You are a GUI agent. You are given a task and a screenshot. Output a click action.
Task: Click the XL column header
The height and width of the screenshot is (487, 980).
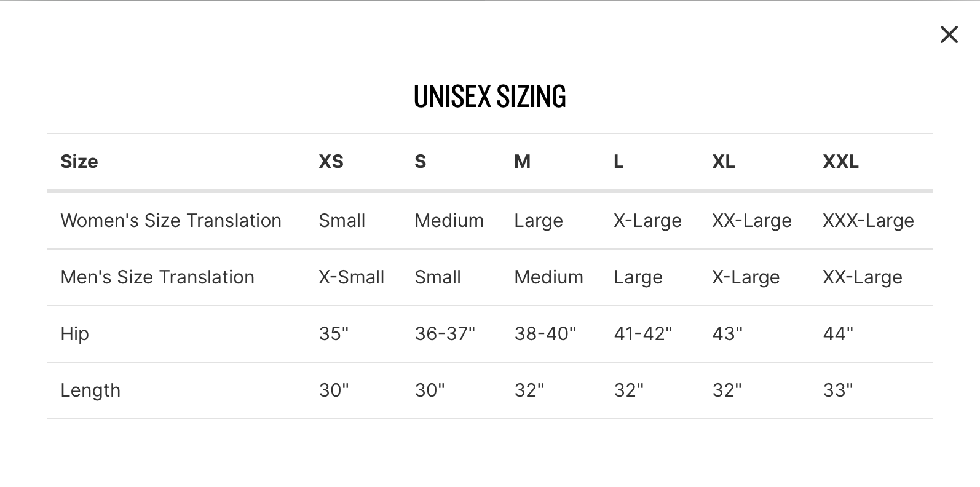point(723,162)
